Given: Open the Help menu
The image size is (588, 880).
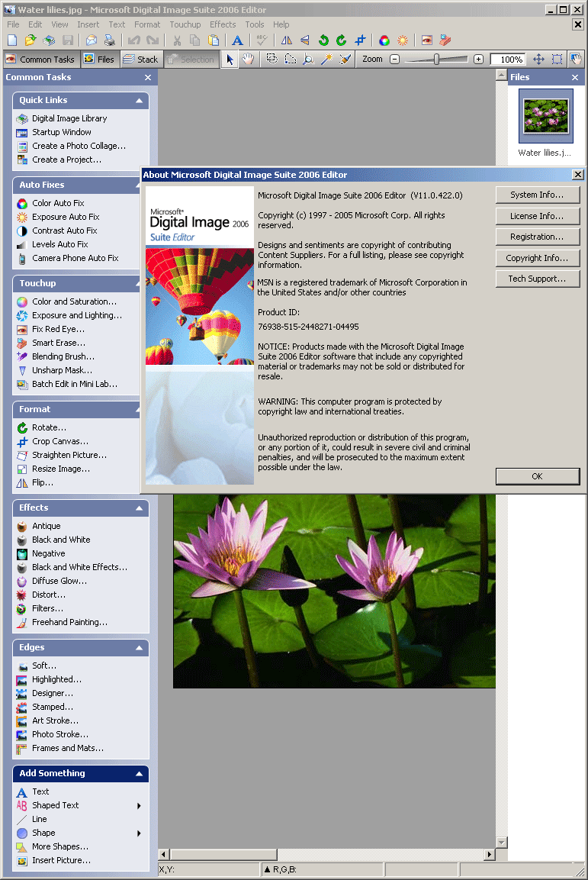Looking at the screenshot, I should [281, 24].
